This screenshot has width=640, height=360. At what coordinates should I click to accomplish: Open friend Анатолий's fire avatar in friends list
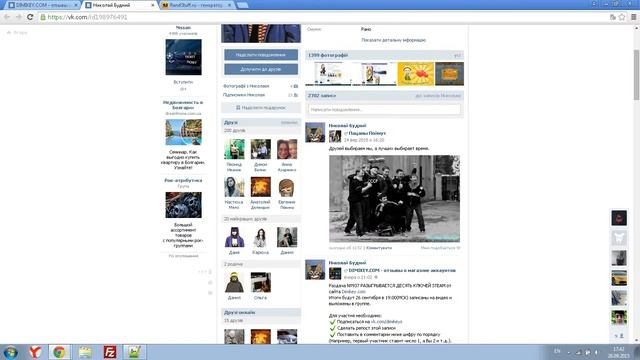click(260, 187)
